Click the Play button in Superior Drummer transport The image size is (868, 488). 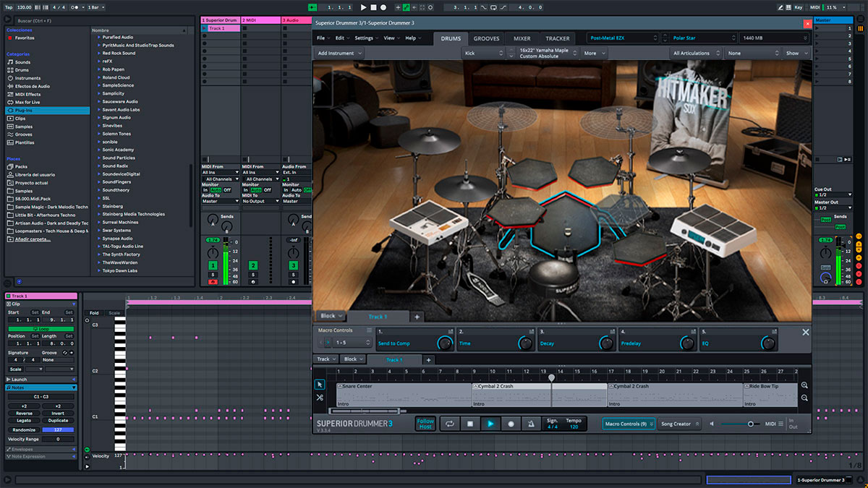pyautogui.click(x=490, y=424)
